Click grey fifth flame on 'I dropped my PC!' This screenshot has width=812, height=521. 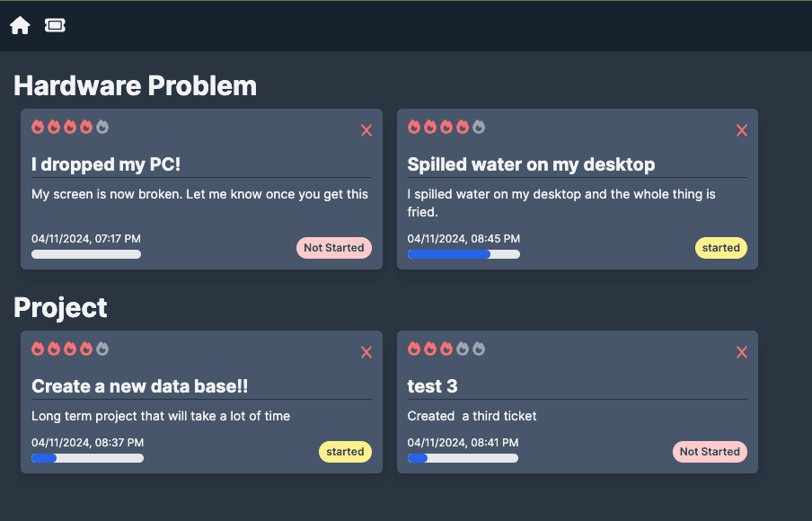click(102, 127)
